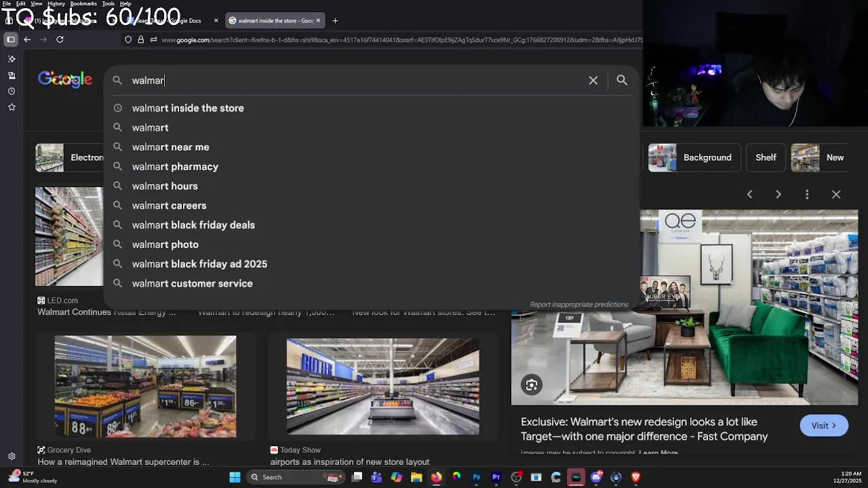Switch to walmart inside the store tab
868x488 pixels.
[x=275, y=20]
